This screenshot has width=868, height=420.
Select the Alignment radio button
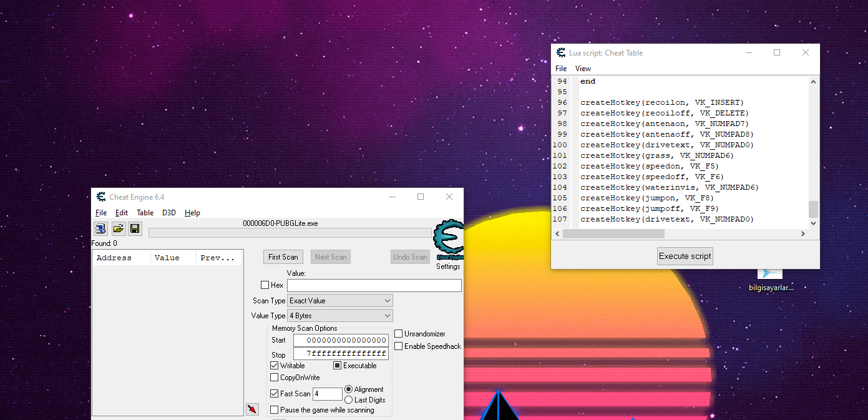pos(348,389)
